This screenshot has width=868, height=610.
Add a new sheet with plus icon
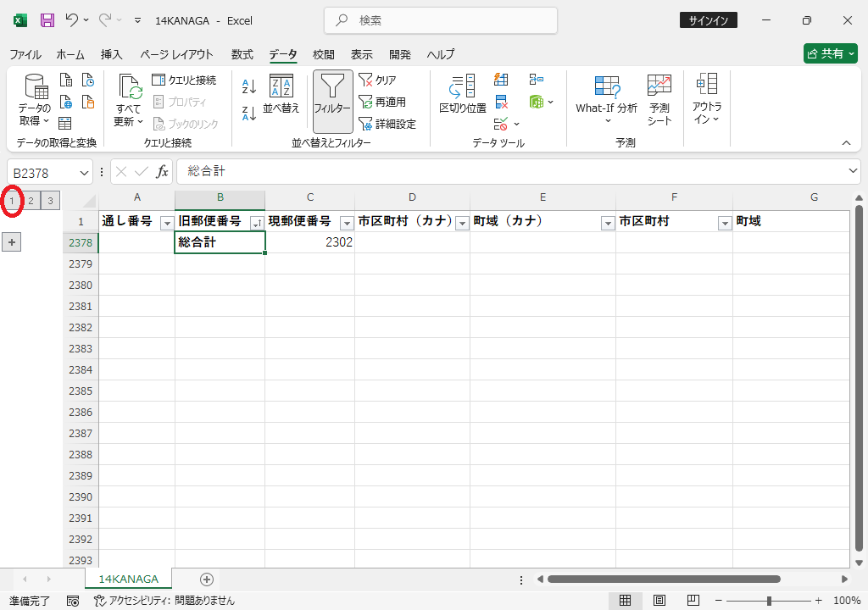tap(207, 579)
